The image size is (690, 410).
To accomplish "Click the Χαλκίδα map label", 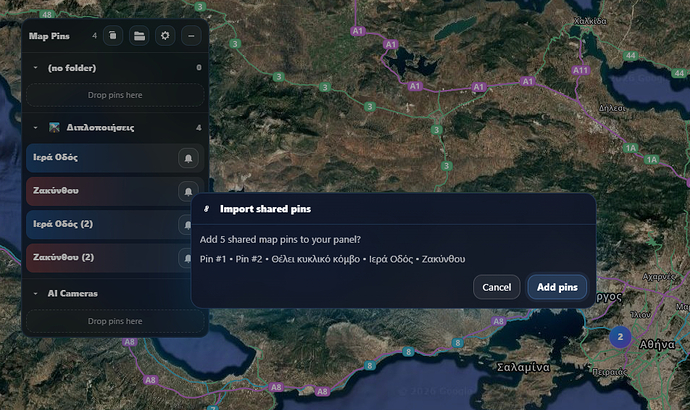I will tap(590, 21).
